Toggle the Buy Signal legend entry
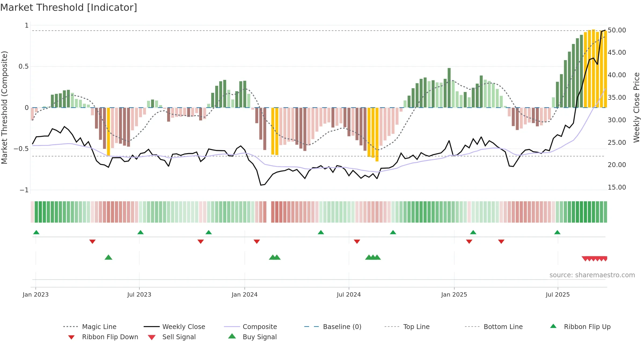The height and width of the screenshot is (362, 644). pos(252,337)
